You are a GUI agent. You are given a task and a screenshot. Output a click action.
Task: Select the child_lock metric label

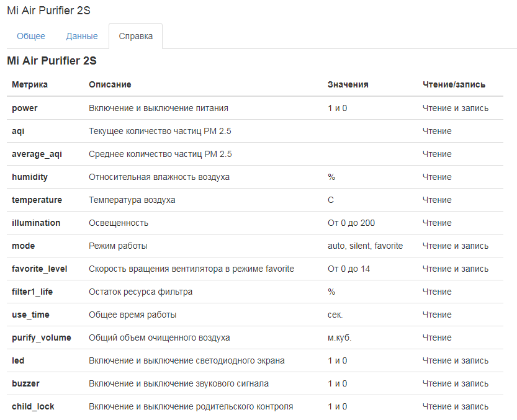[x=33, y=406]
